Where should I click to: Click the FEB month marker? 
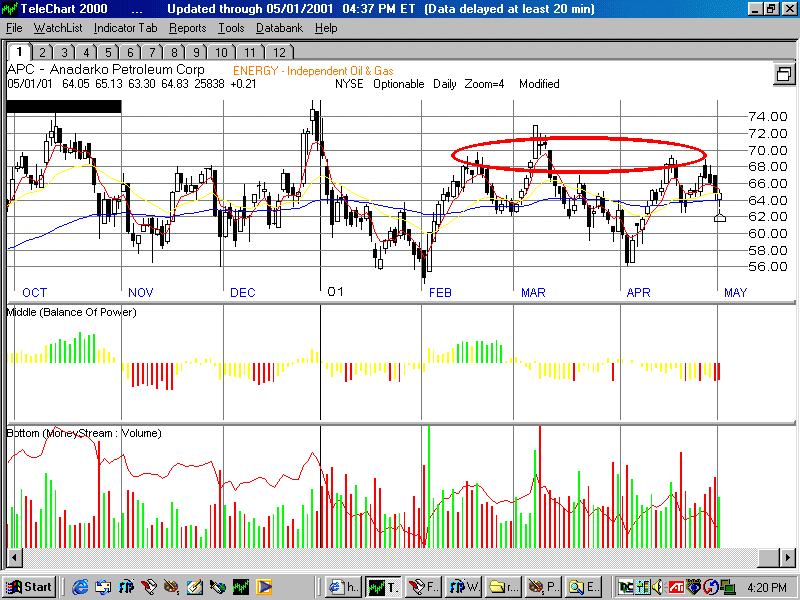[440, 292]
